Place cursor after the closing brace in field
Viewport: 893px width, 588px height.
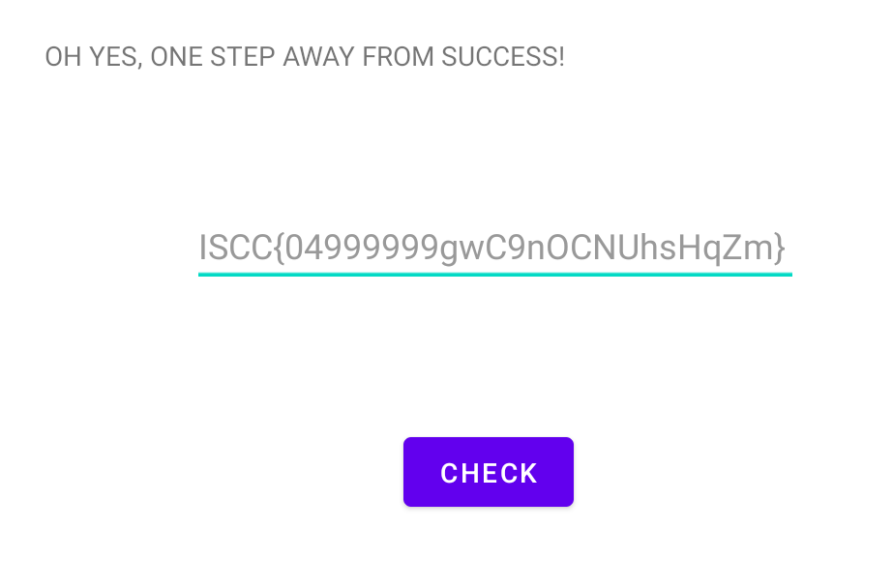pyautogui.click(x=788, y=249)
